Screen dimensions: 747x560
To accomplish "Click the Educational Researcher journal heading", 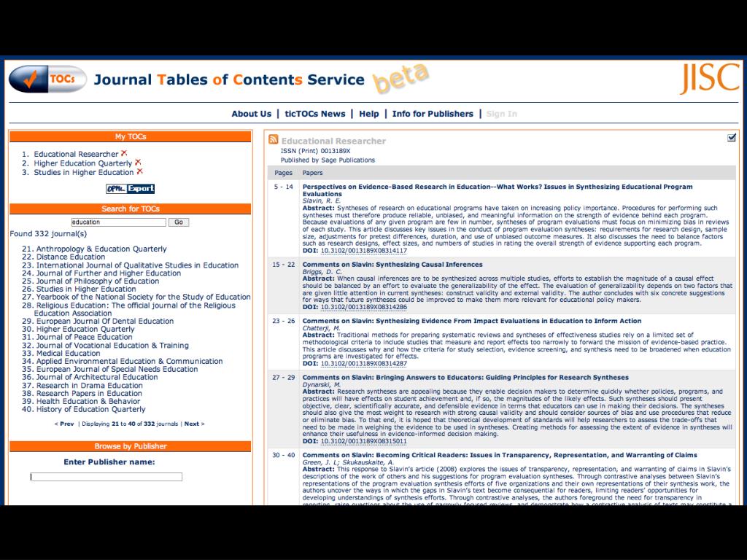I will 333,141.
